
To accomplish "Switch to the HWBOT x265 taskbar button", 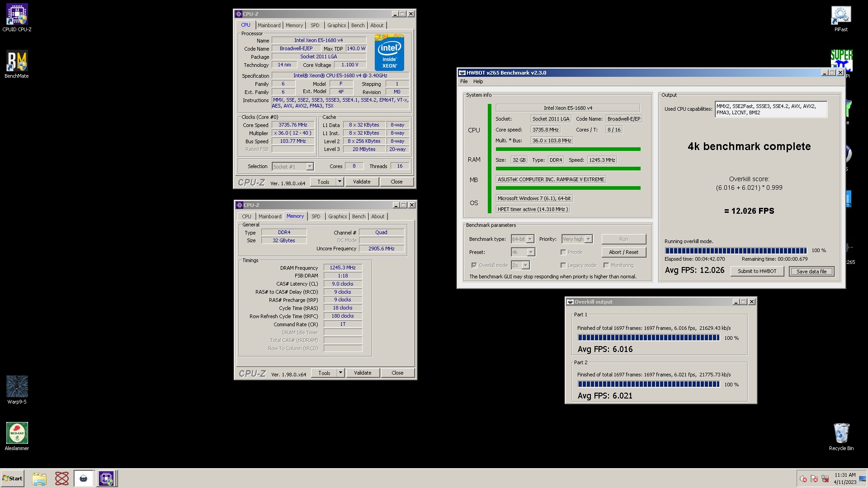I will [84, 479].
